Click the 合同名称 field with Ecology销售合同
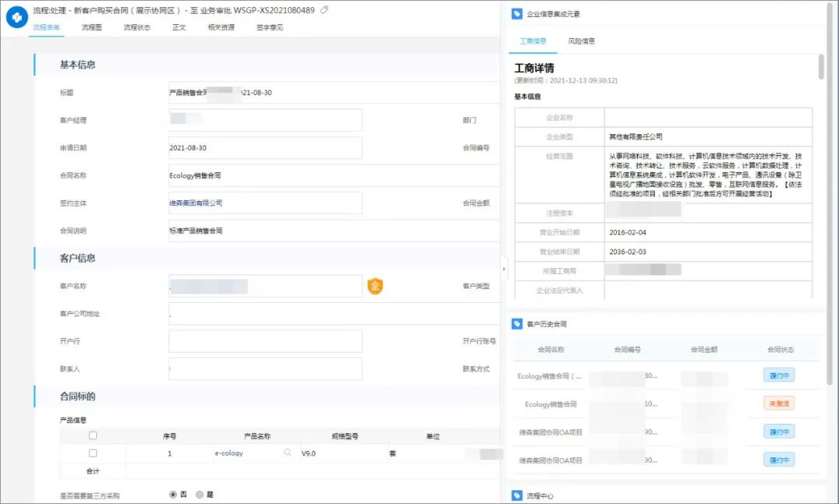The width and height of the screenshot is (839, 504). pos(334,176)
